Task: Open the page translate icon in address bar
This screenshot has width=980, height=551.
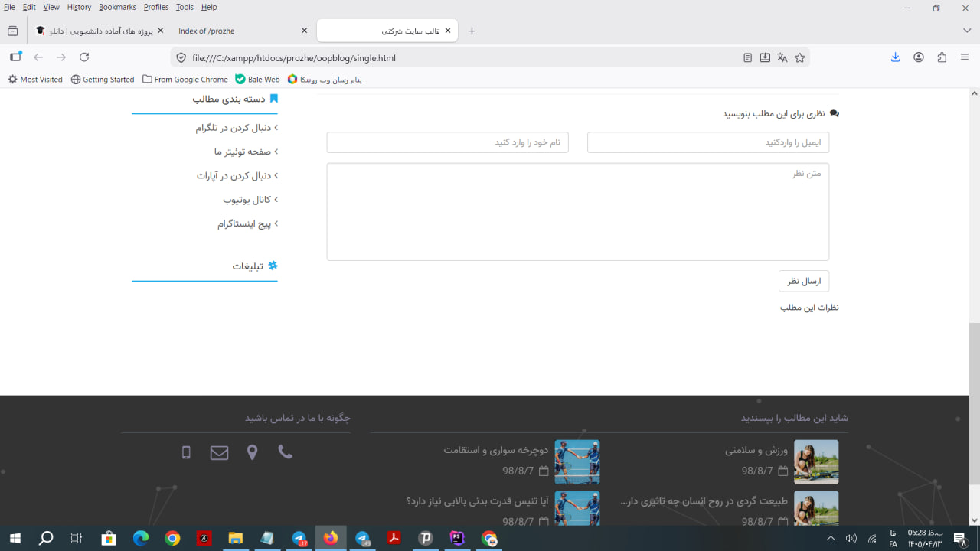Action: coord(782,57)
